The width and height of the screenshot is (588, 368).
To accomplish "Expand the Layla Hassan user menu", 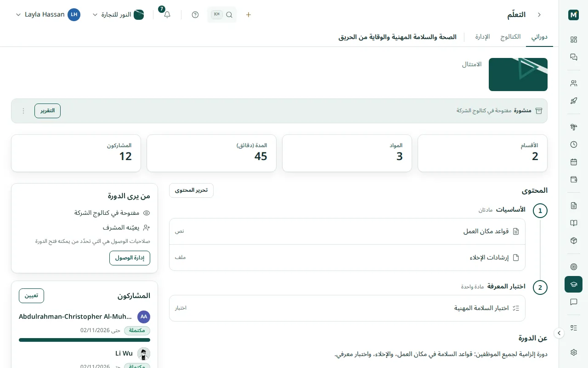I will [x=48, y=15].
